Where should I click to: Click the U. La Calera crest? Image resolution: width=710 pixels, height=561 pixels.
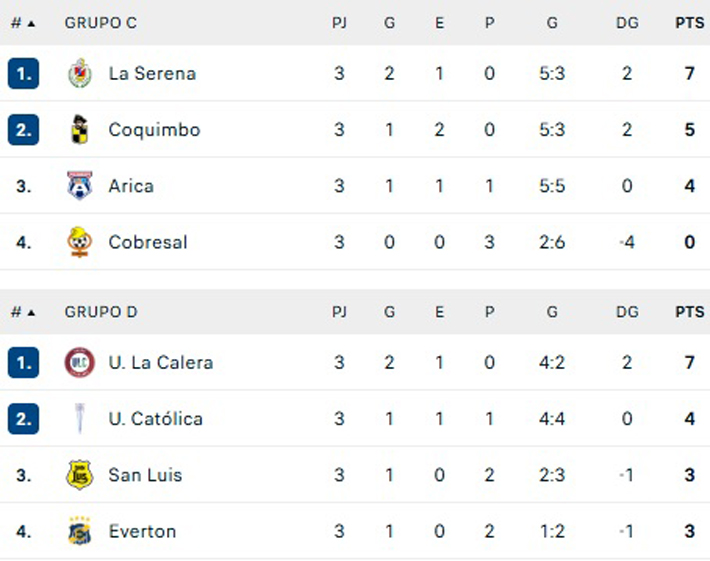pos(80,362)
